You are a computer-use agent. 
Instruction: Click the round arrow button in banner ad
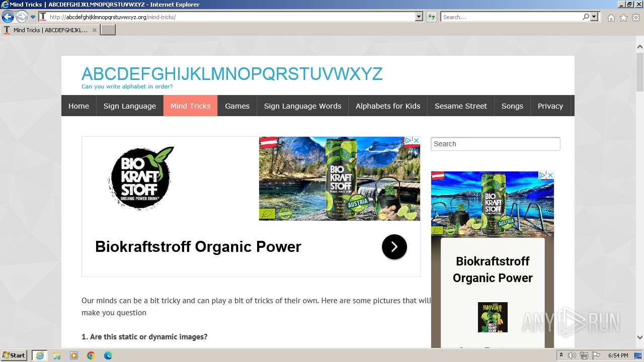coord(394,247)
